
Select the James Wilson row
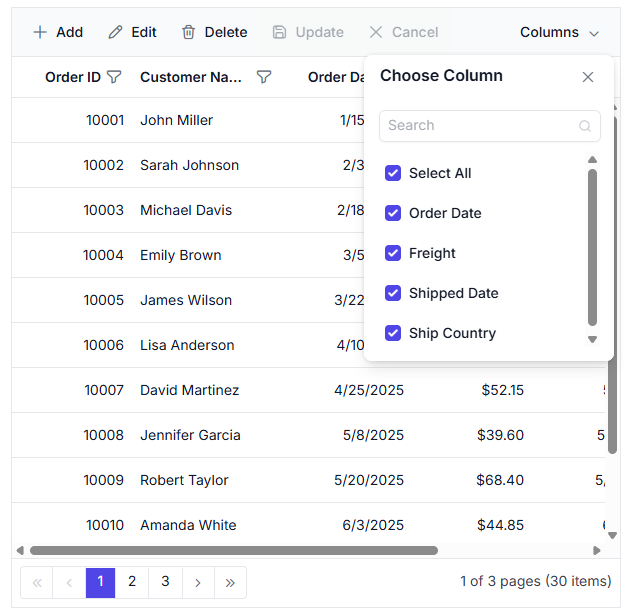tap(188, 300)
